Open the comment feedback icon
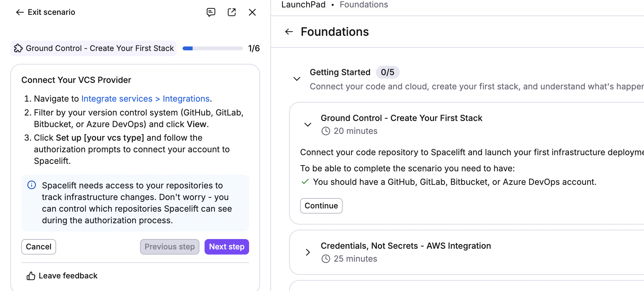The height and width of the screenshot is (291, 644). click(x=211, y=12)
